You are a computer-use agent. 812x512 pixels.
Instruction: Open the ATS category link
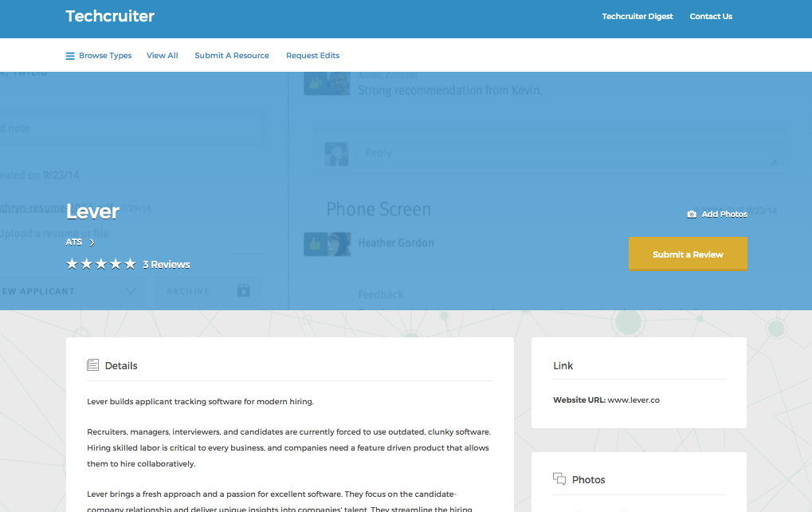pos(73,242)
